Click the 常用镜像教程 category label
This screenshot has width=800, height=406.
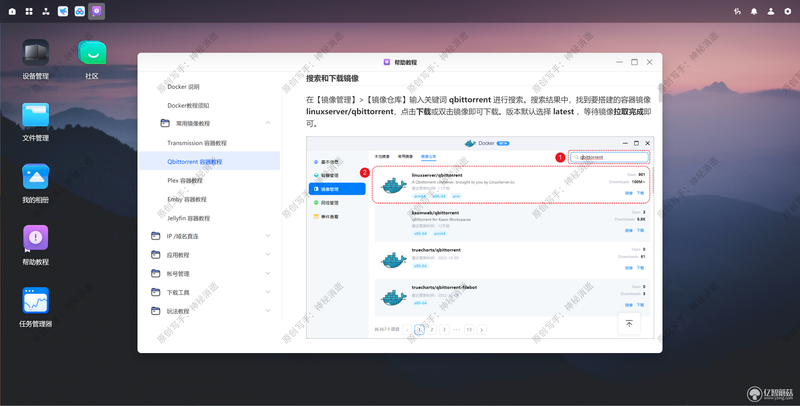tap(193, 123)
